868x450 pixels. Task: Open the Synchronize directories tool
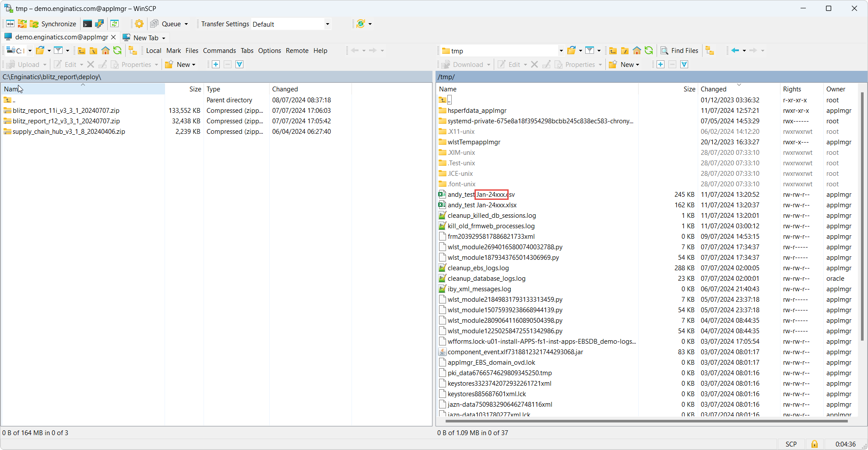tap(53, 24)
